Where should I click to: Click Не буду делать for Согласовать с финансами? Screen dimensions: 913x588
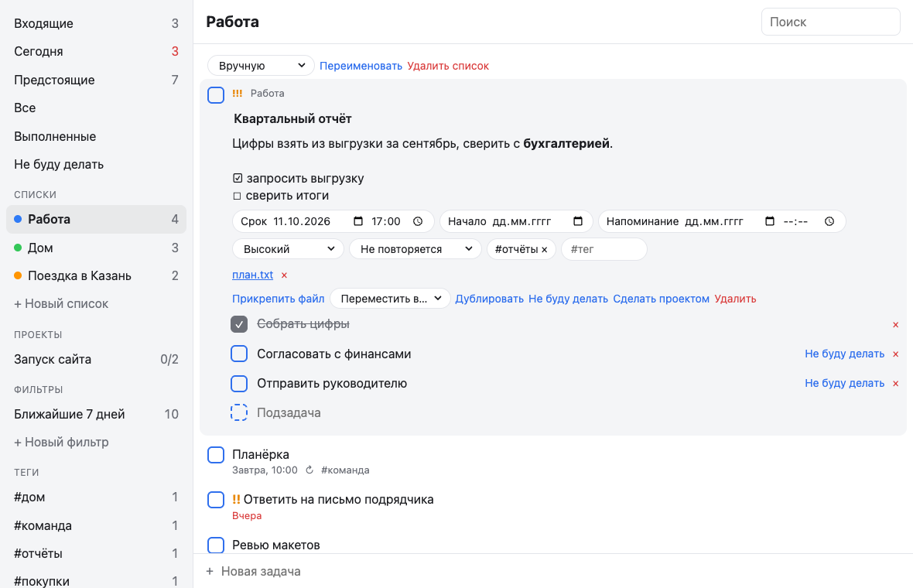tap(844, 354)
